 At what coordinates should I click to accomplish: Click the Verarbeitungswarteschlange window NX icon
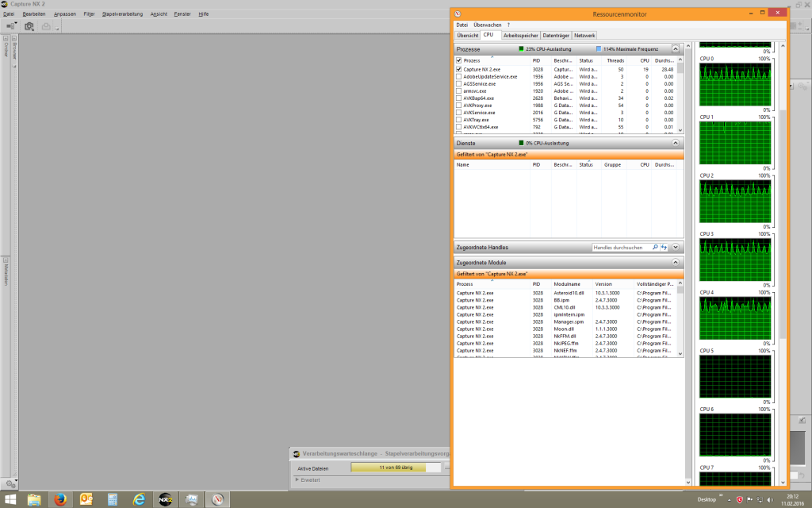[x=297, y=453]
